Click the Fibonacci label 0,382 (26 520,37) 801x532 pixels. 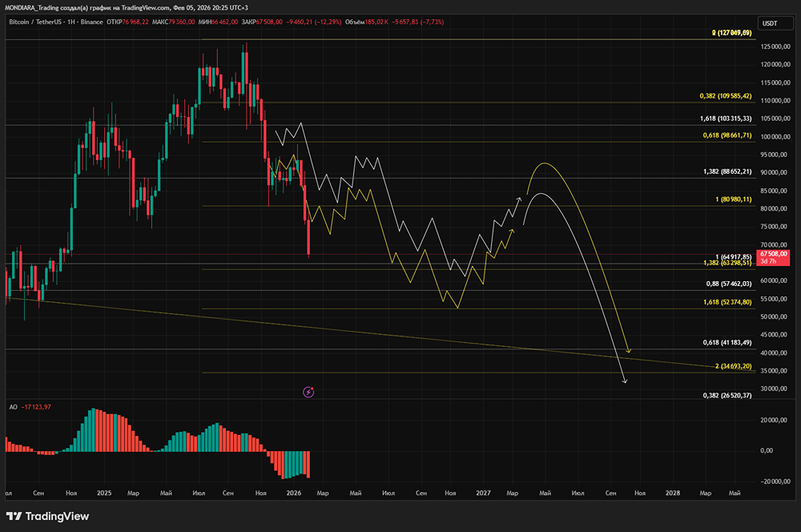pos(727,395)
